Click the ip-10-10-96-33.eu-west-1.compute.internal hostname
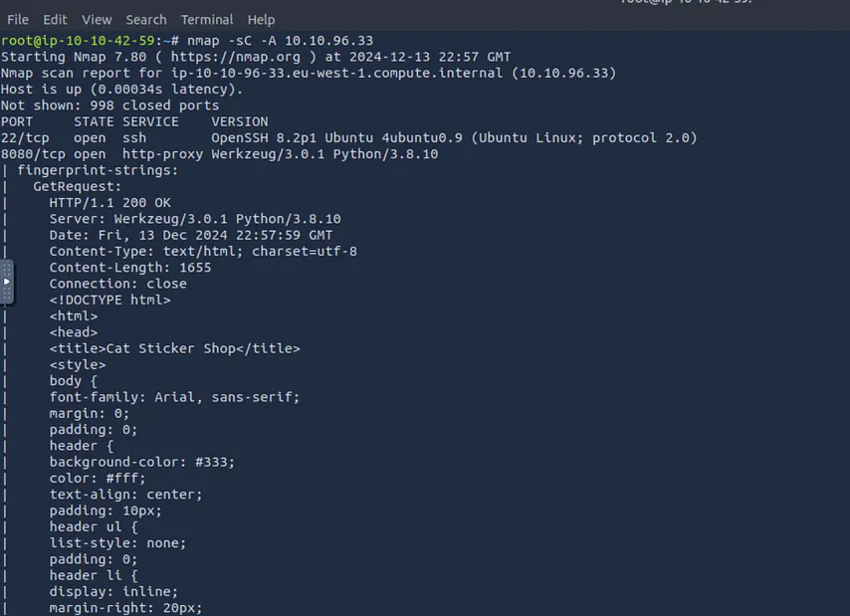The image size is (850, 616). tap(336, 73)
